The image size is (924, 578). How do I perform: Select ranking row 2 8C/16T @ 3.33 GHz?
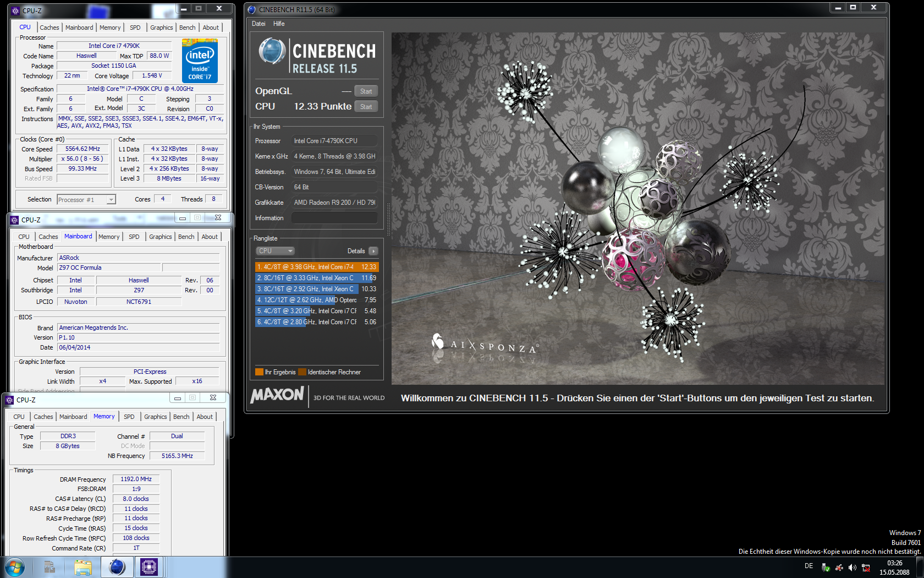click(317, 278)
